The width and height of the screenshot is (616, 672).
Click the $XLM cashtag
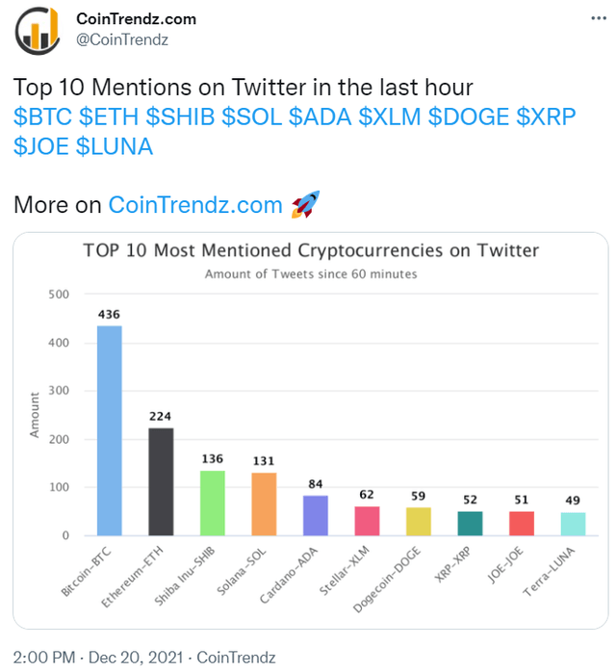(390, 116)
